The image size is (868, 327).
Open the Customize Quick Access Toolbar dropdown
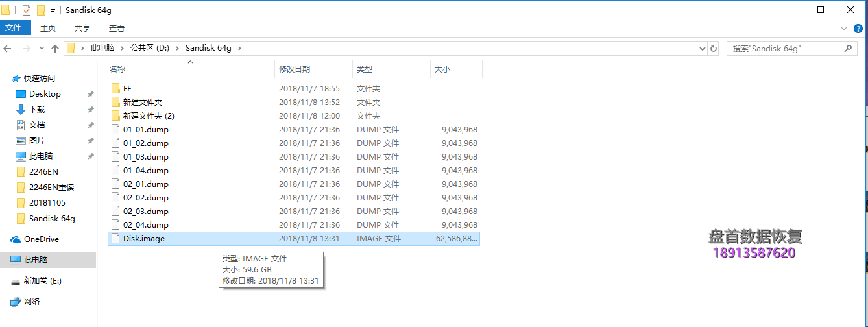click(x=53, y=11)
